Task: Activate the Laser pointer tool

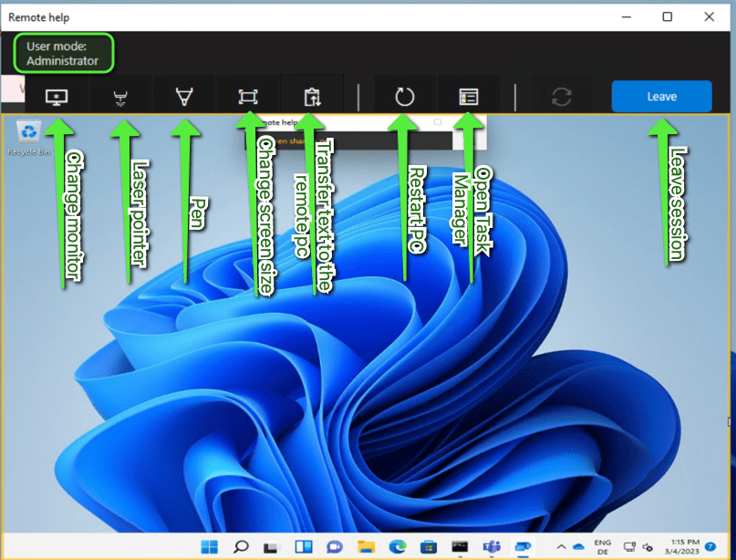Action: 120,97
